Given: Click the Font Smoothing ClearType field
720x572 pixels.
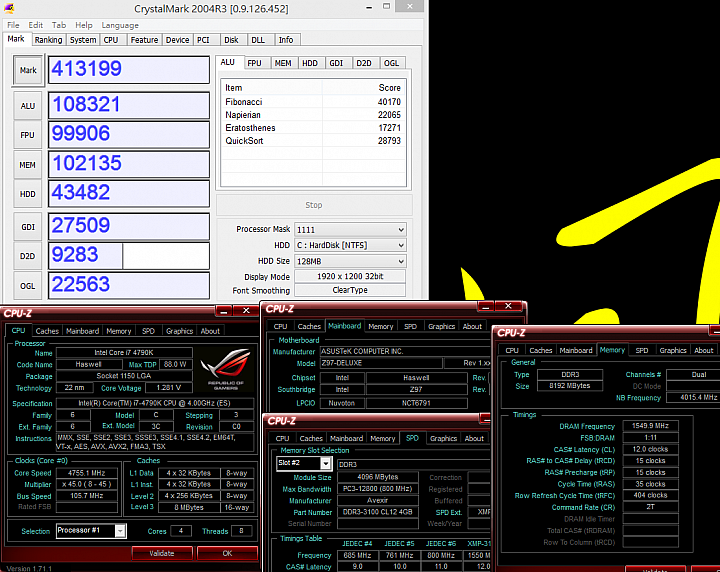Looking at the screenshot, I should click(350, 290).
